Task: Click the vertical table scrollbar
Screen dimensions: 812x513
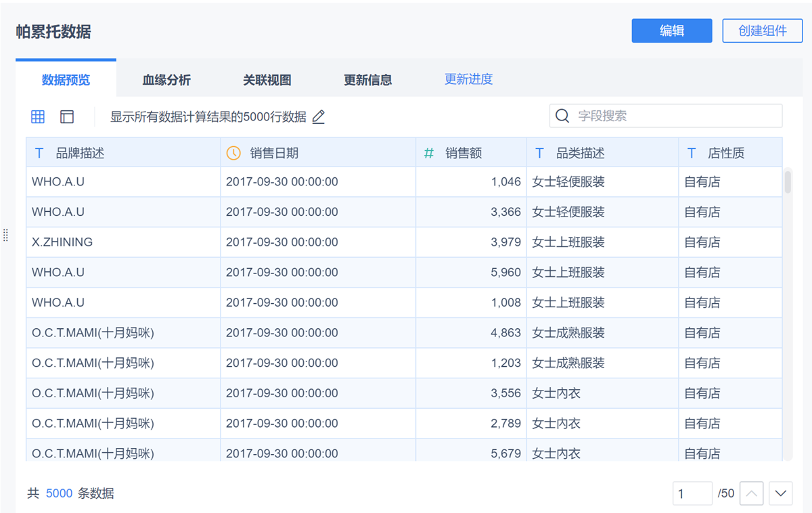Action: click(x=788, y=182)
